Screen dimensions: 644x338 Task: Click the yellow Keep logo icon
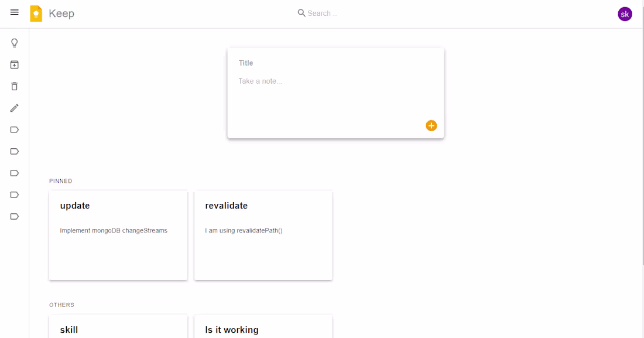pyautogui.click(x=35, y=12)
